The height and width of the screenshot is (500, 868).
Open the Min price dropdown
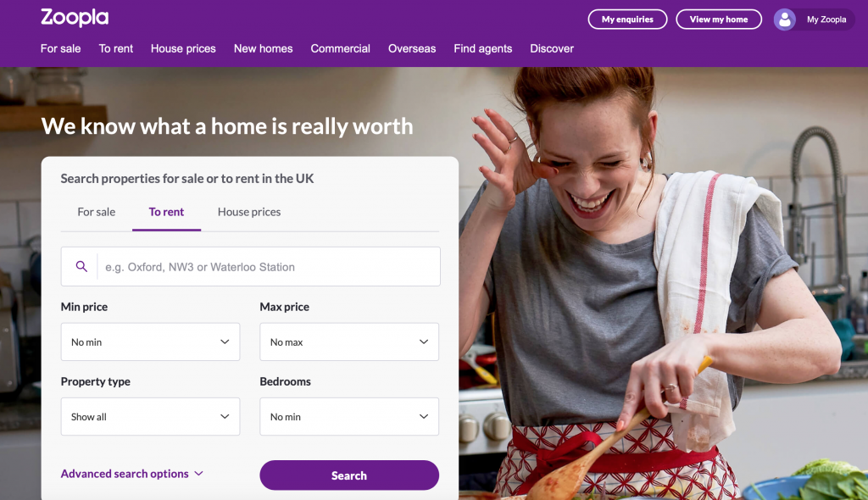coord(150,342)
